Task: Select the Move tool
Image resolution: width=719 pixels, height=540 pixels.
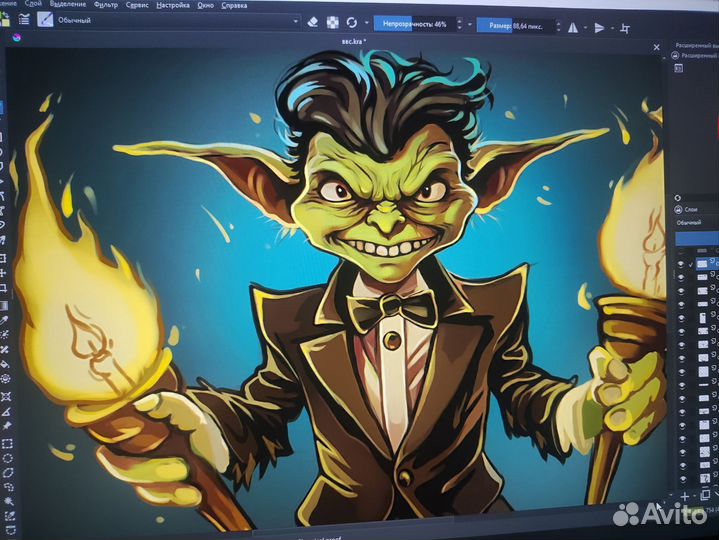Action: 3,273
